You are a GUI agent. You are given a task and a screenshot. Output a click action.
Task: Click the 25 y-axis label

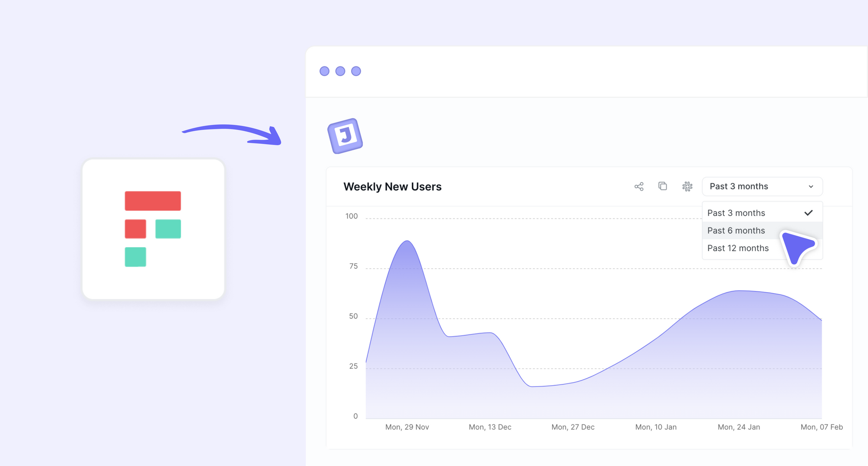coord(354,366)
